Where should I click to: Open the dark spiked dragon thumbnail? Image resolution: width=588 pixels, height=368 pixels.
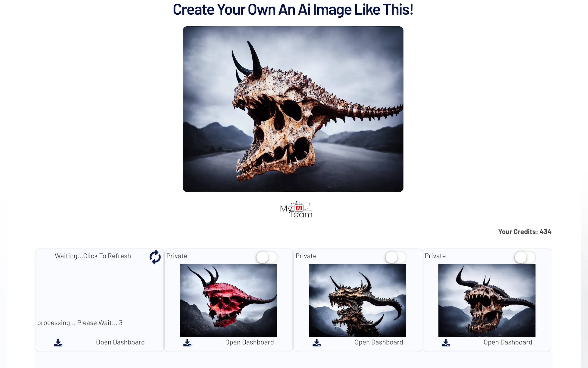pyautogui.click(x=357, y=300)
